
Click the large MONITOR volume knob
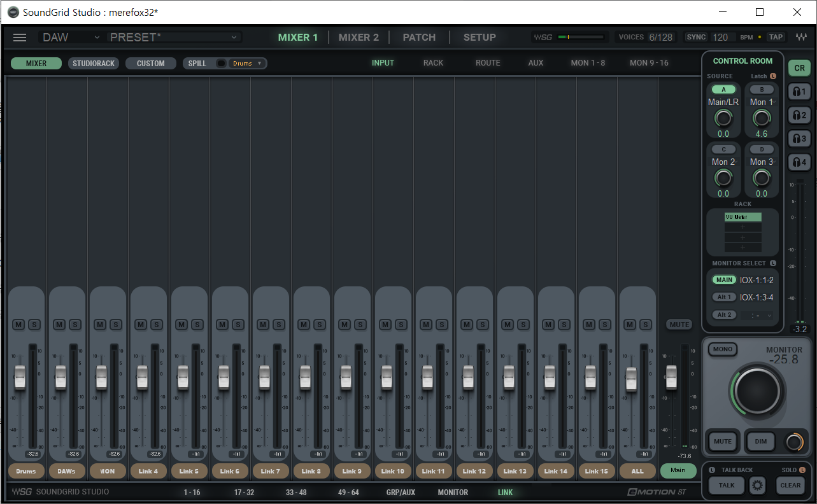[757, 391]
